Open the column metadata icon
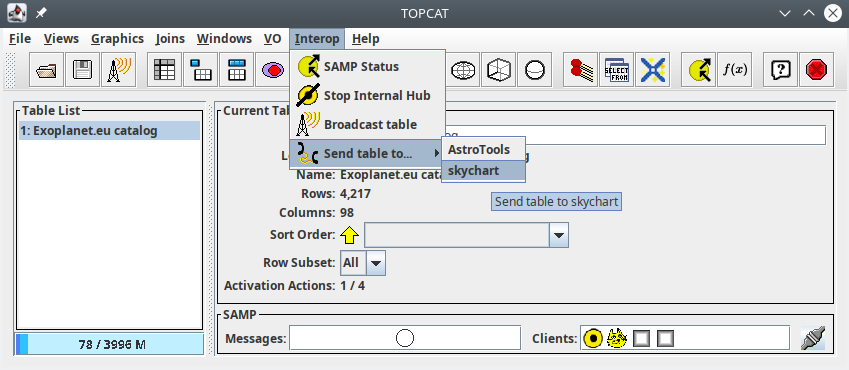 click(237, 70)
